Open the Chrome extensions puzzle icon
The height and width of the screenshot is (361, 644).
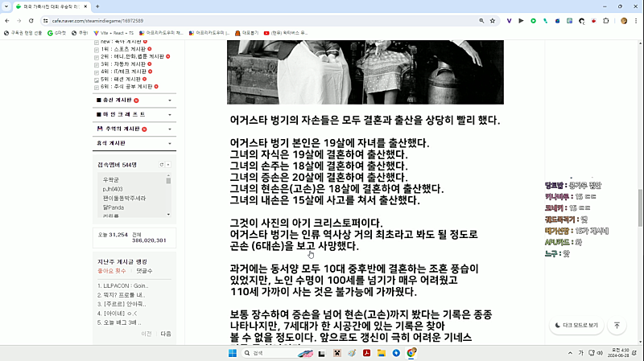606,21
